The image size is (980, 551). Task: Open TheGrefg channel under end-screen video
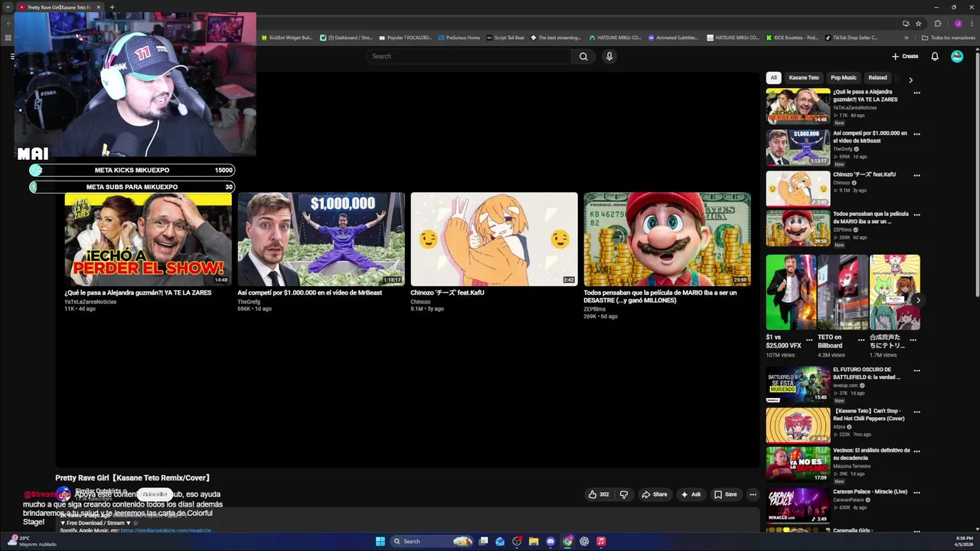click(x=249, y=302)
